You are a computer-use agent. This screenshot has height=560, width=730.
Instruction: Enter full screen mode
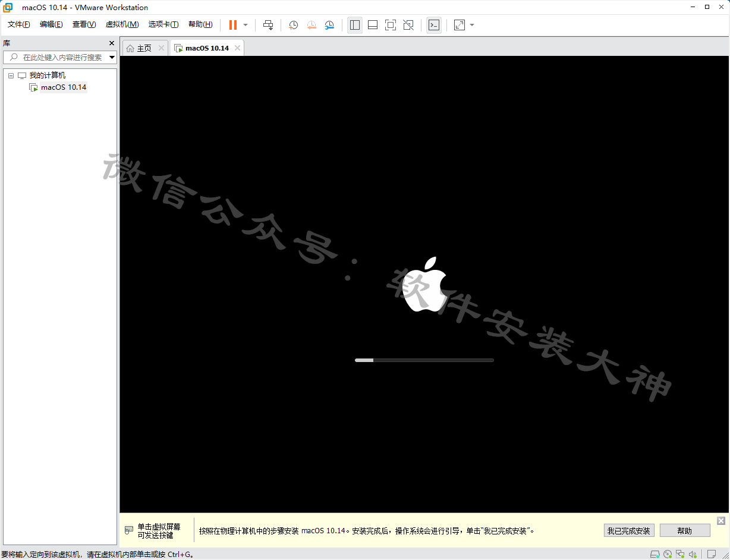point(391,25)
